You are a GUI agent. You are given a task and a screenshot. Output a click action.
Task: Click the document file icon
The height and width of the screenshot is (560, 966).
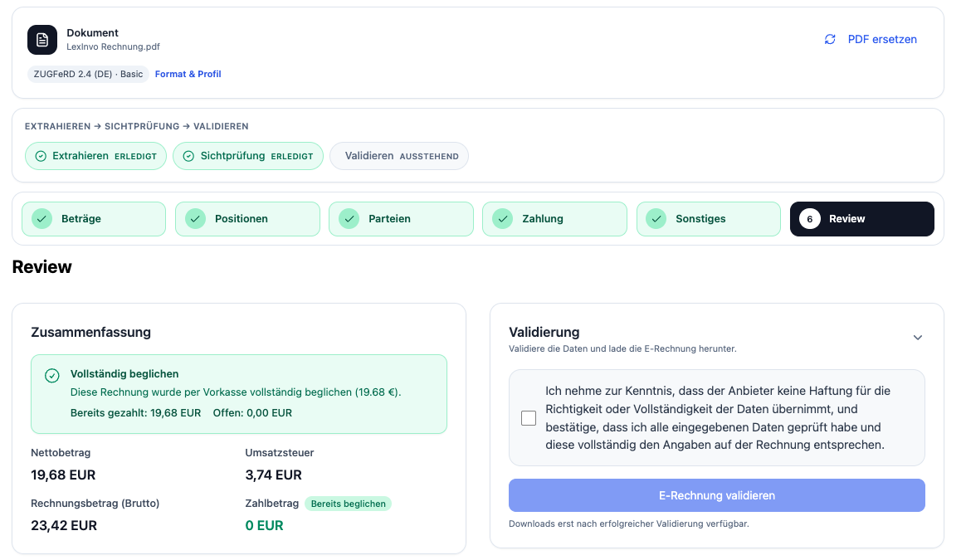[42, 40]
